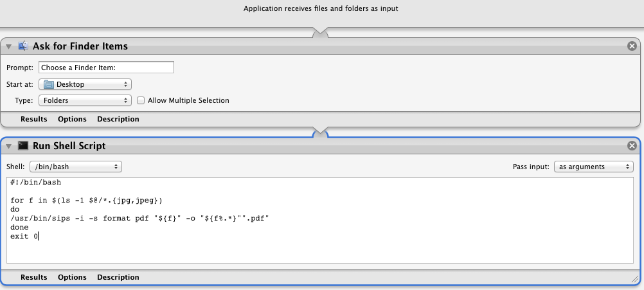The image size is (644, 290).
Task: Open the Type Folders dropdown
Action: (x=85, y=100)
